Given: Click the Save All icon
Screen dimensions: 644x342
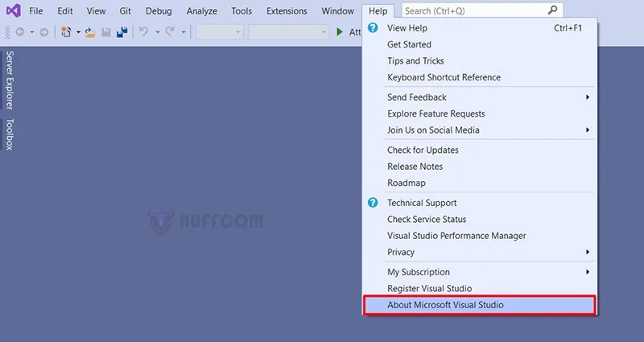Looking at the screenshot, I should point(122,32).
